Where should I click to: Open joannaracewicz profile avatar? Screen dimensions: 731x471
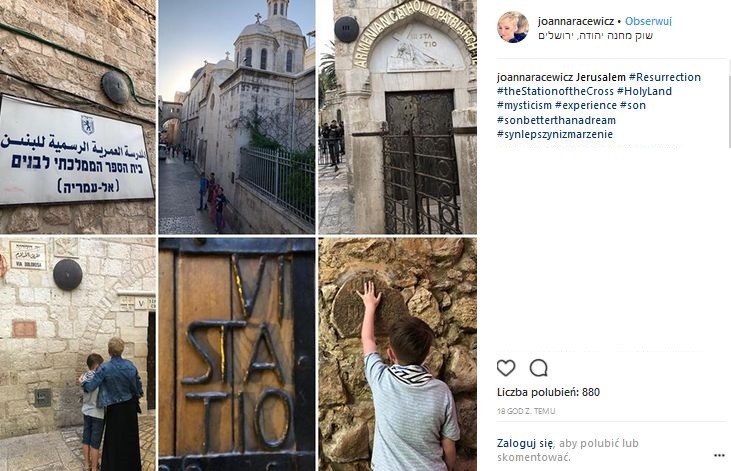click(x=512, y=27)
